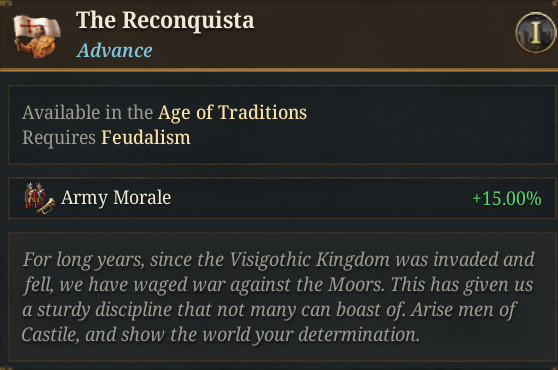Click the Reconquista flag-bearer portrait icon
This screenshot has width=558, height=370.
(x=37, y=36)
